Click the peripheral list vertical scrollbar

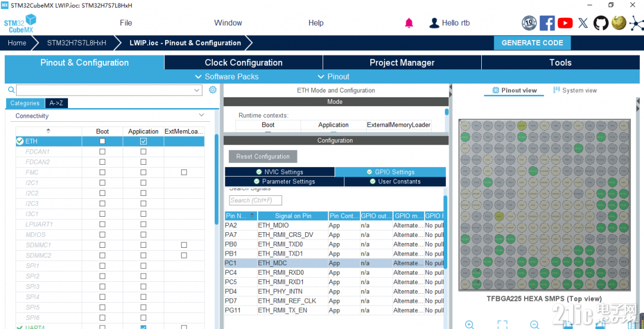(x=216, y=179)
